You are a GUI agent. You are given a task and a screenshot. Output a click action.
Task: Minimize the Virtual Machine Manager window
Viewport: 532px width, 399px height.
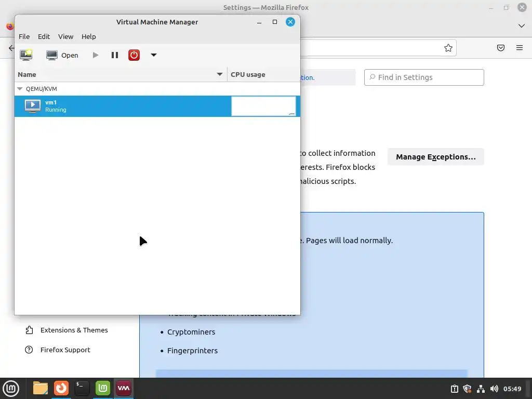tap(259, 22)
